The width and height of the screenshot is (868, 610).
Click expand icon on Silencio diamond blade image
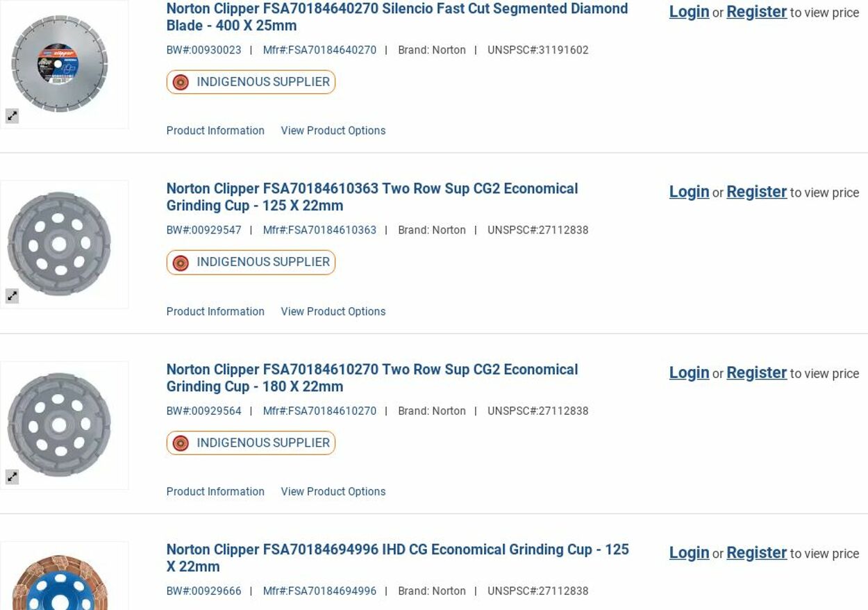(x=12, y=116)
